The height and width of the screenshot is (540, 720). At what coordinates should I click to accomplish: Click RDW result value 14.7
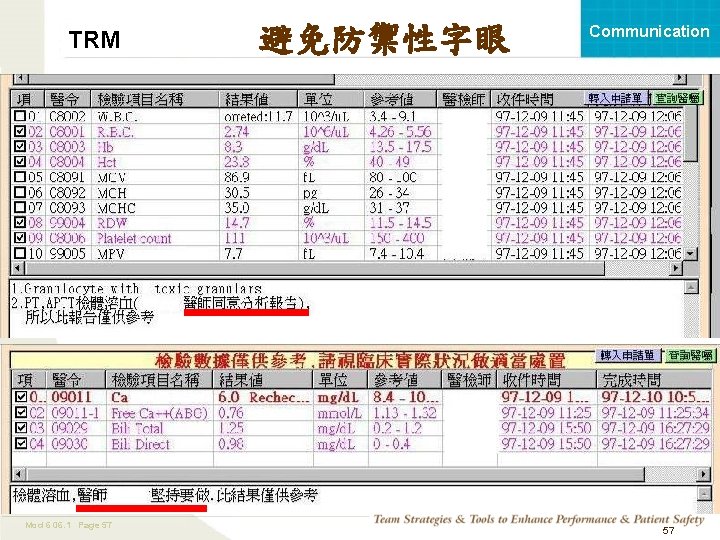click(x=236, y=223)
